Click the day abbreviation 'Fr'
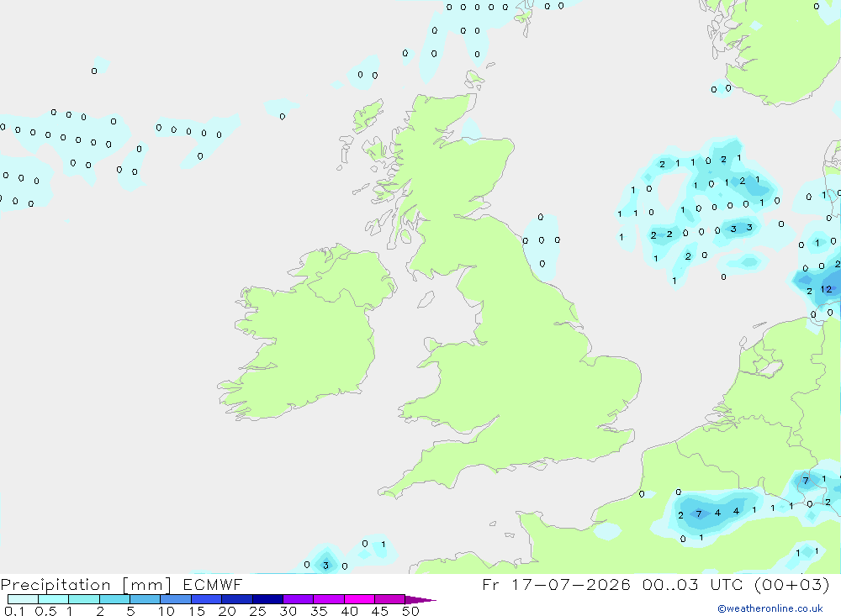Screen dimensions: 841x616 click(x=490, y=584)
